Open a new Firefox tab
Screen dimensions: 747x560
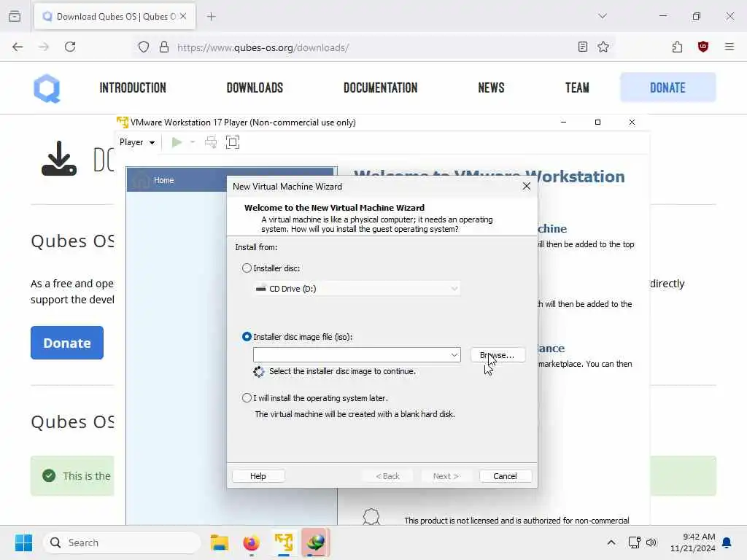[x=212, y=17]
